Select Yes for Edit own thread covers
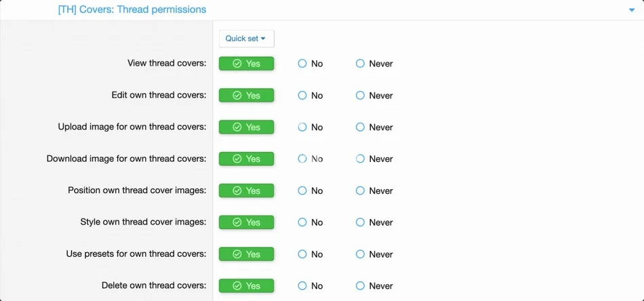Viewport: 644px width, 301px height. [x=247, y=96]
